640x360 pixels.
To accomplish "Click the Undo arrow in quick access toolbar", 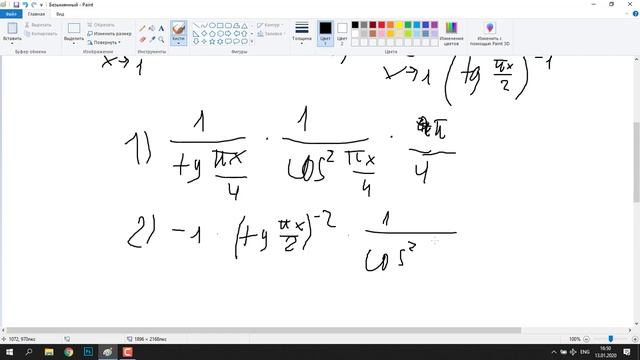I will [x=25, y=4].
